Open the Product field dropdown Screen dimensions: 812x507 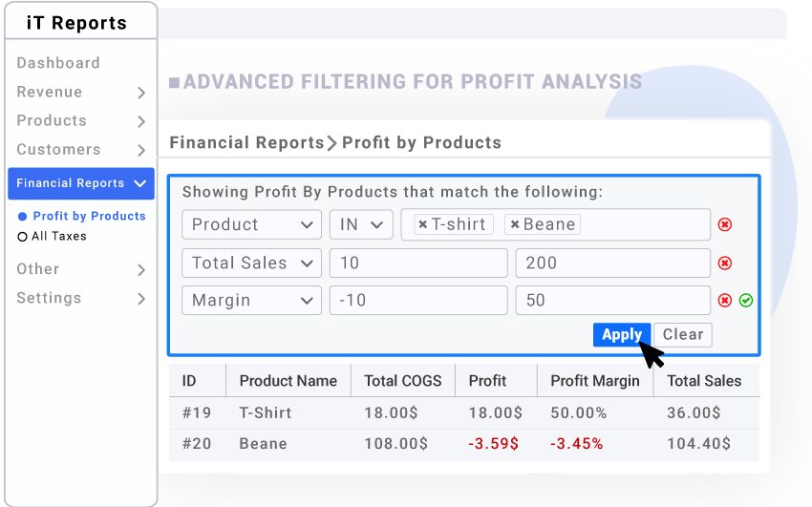[251, 224]
